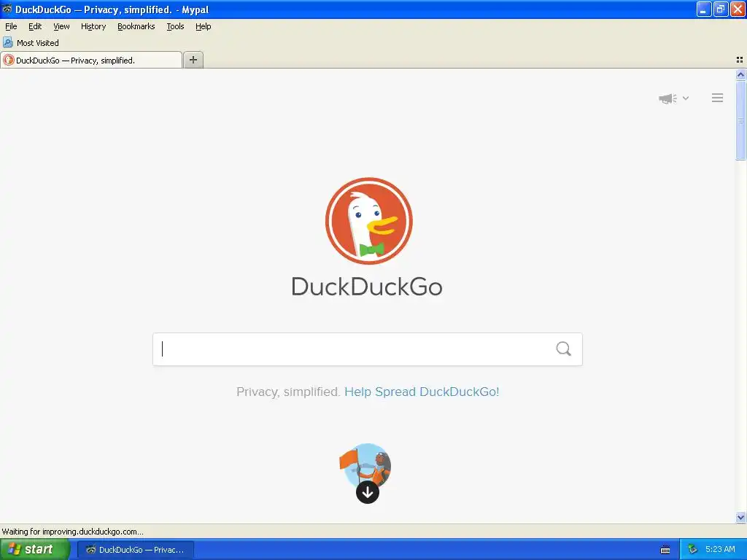Open the History menu
The height and width of the screenshot is (560, 747).
point(93,27)
